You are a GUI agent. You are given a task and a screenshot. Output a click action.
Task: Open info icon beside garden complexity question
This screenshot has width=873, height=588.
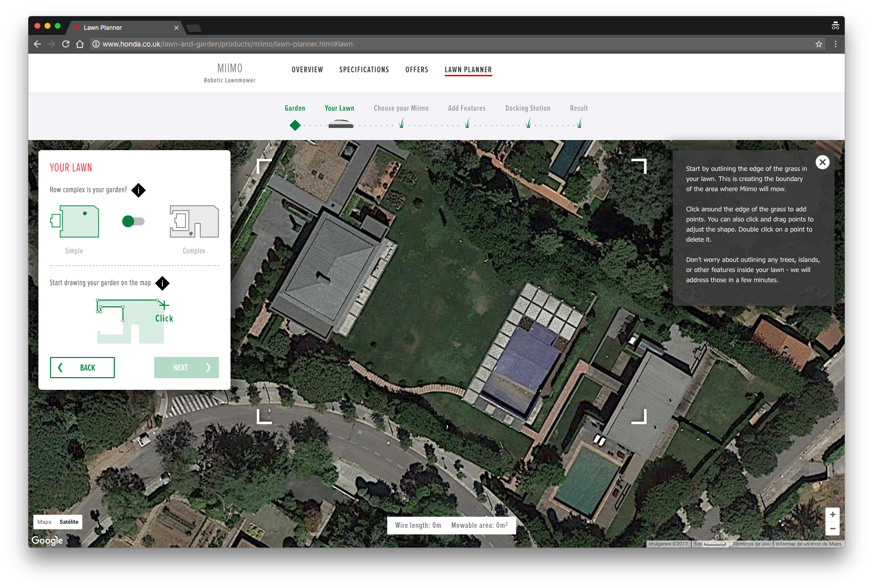139,190
